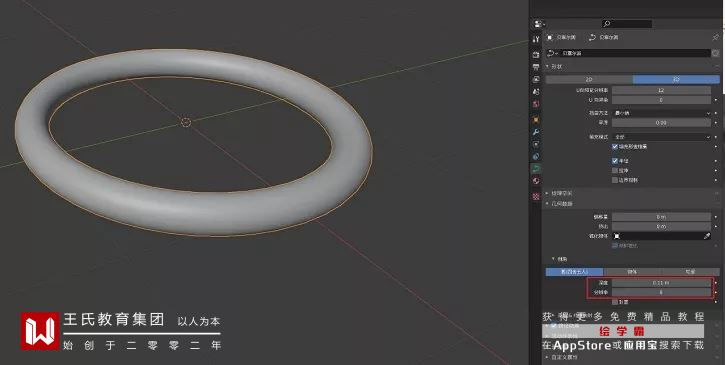Click the animate dot beside bevel depth
Viewport: 725px width, 365px height.
click(716, 283)
